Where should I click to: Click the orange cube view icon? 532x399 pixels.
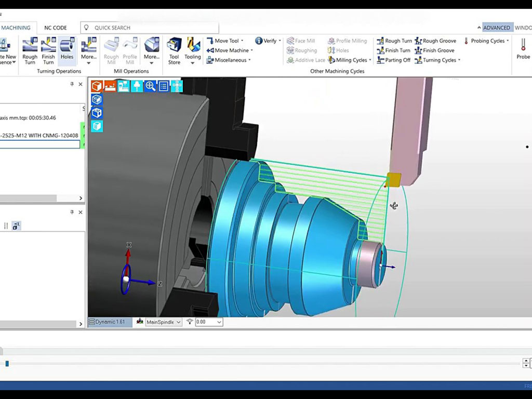pyautogui.click(x=97, y=86)
